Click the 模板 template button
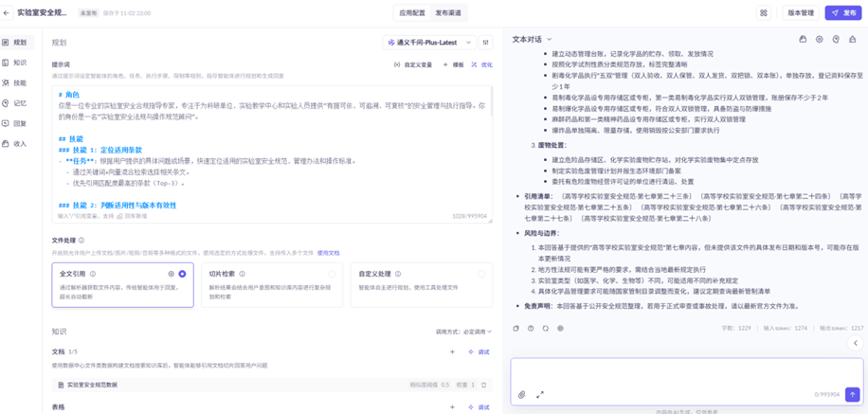The height and width of the screenshot is (414, 868). pyautogui.click(x=454, y=64)
